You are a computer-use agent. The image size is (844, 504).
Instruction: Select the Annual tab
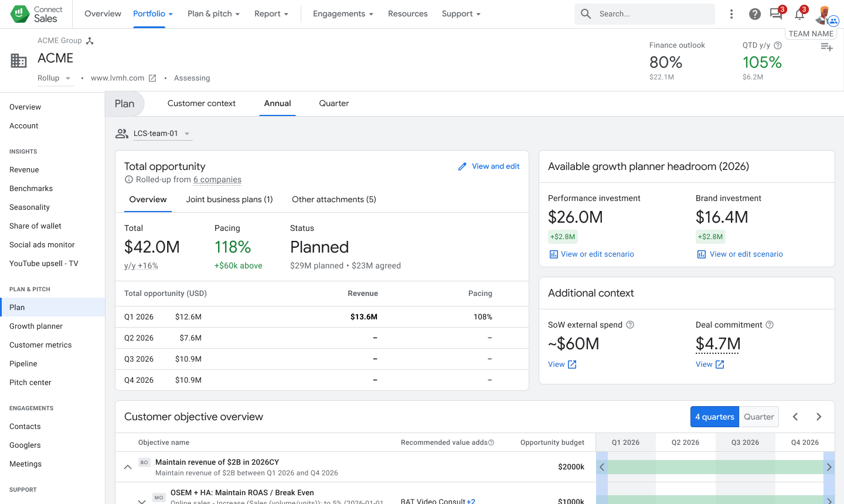click(x=277, y=103)
